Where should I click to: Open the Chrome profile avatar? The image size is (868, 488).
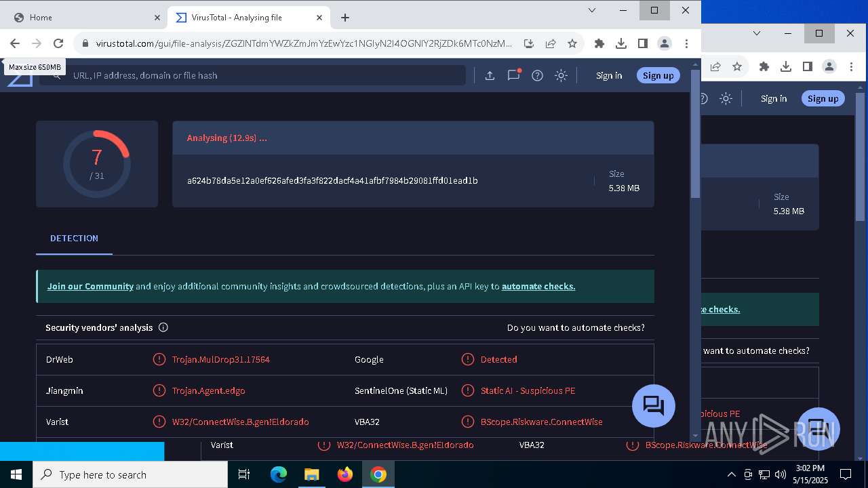click(665, 43)
